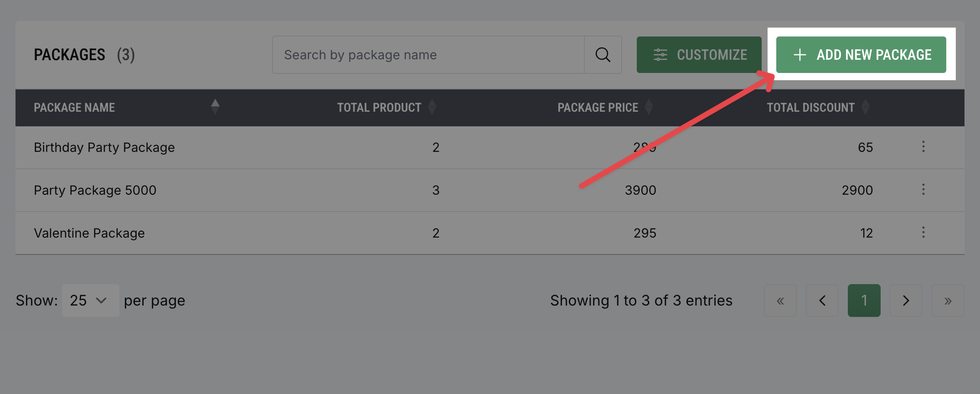The image size is (980, 394).
Task: Sort by Package Price column arrows
Action: click(649, 108)
